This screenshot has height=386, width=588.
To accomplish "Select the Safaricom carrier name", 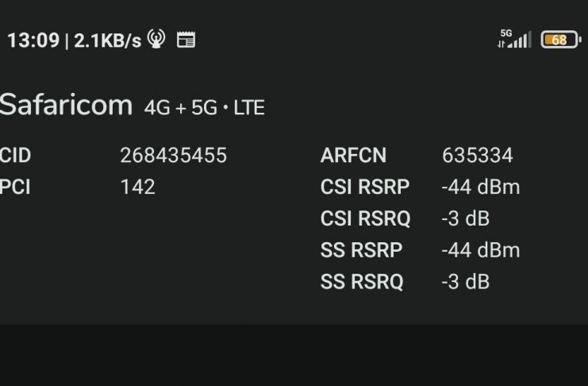I will (66, 104).
